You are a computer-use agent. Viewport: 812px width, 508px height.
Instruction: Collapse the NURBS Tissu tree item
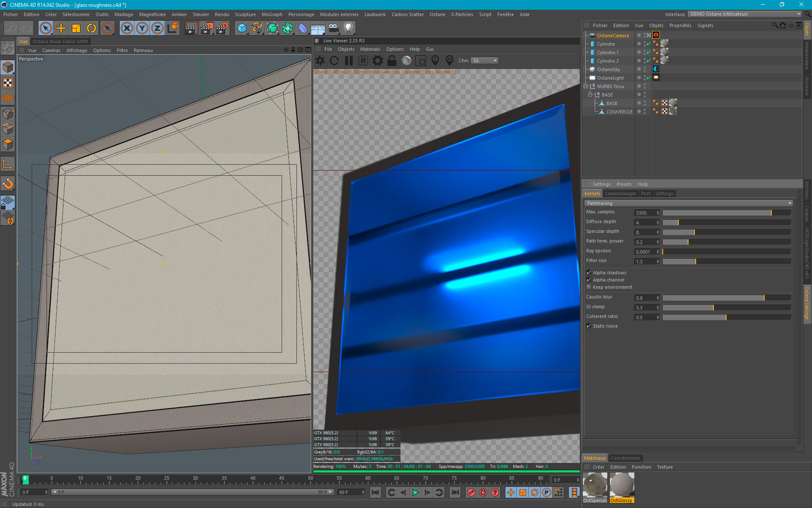[x=586, y=86]
